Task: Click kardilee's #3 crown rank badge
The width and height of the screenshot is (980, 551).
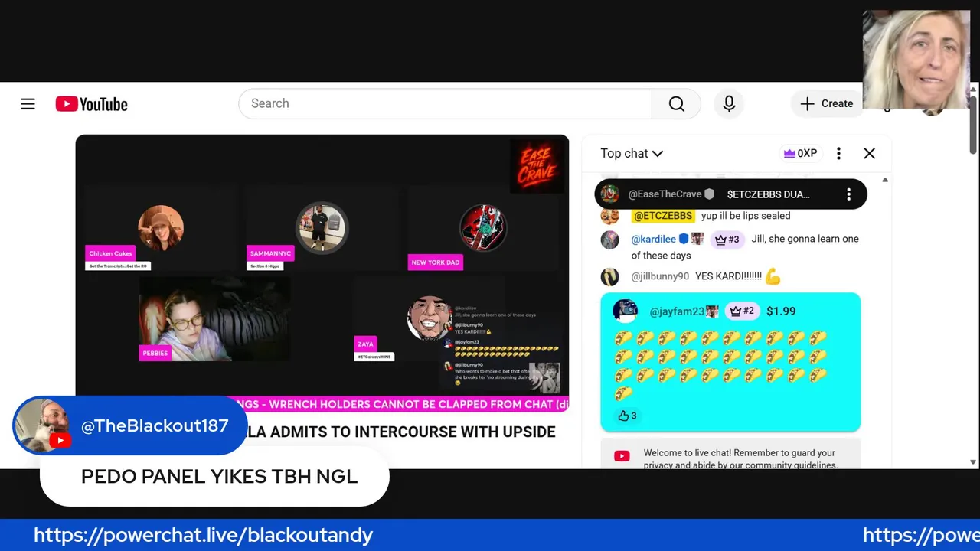Action: pos(727,240)
